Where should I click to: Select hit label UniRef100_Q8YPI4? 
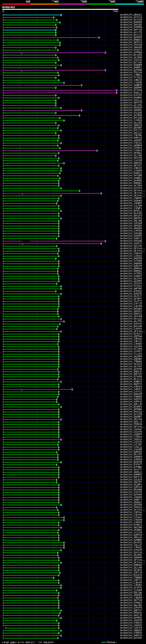pyautogui.click(x=131, y=42)
